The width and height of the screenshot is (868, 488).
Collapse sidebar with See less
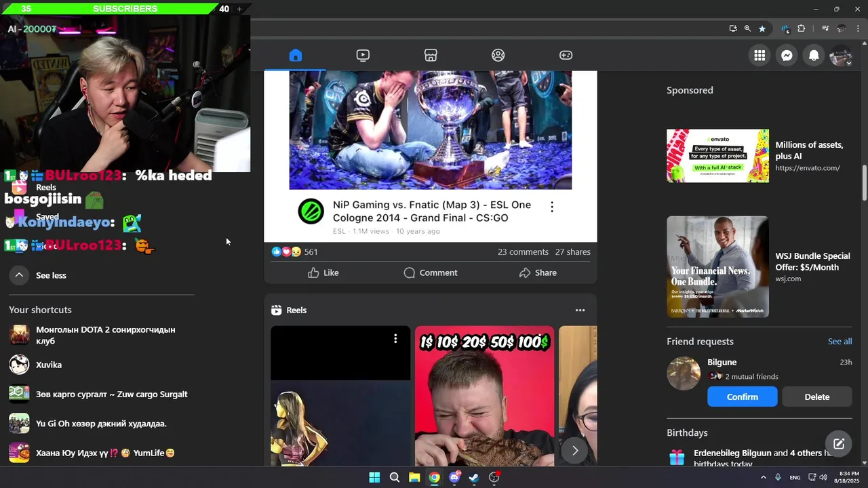tap(100, 275)
